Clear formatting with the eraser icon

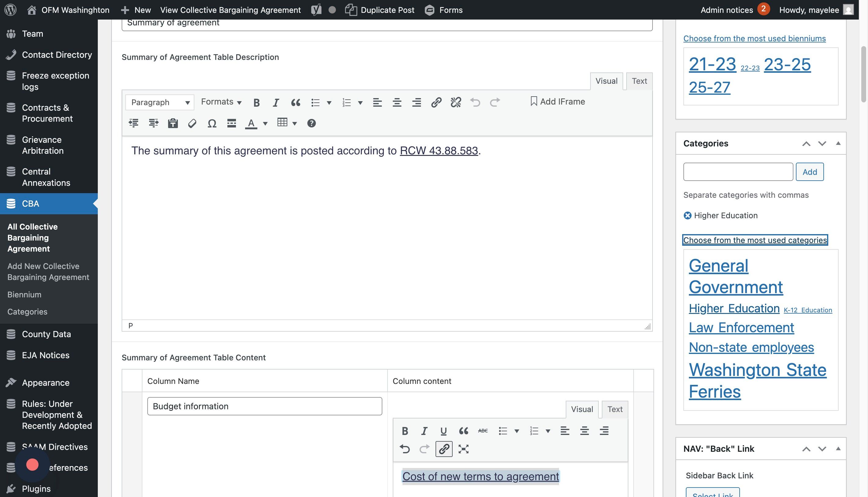tap(192, 123)
